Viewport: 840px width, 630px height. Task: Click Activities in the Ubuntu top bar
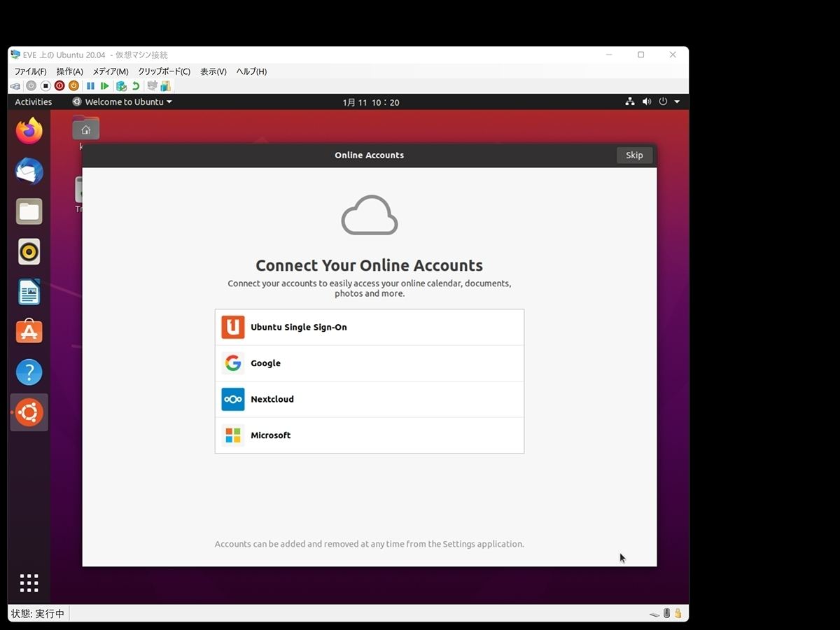[34, 102]
